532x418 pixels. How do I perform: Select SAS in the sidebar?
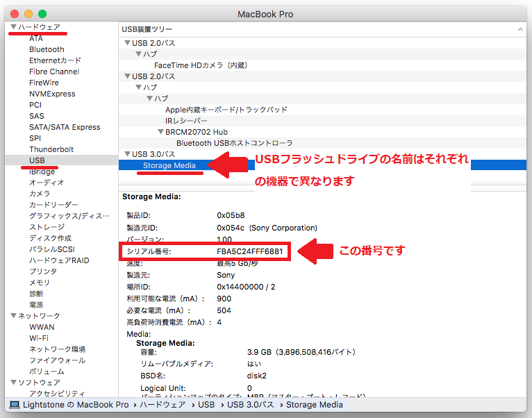click(x=37, y=116)
